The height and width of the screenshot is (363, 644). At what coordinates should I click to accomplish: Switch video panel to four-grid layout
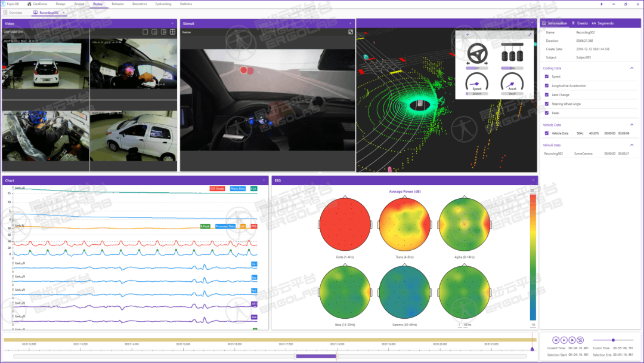coord(173,32)
